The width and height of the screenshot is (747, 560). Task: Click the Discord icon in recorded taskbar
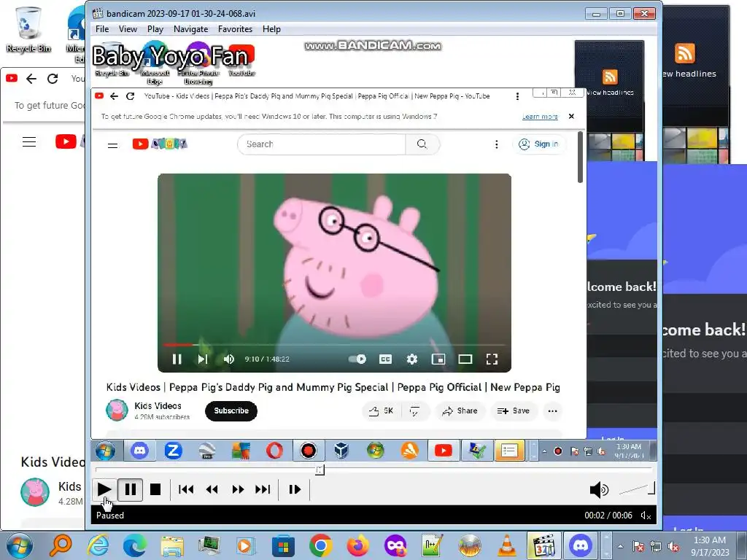click(139, 450)
